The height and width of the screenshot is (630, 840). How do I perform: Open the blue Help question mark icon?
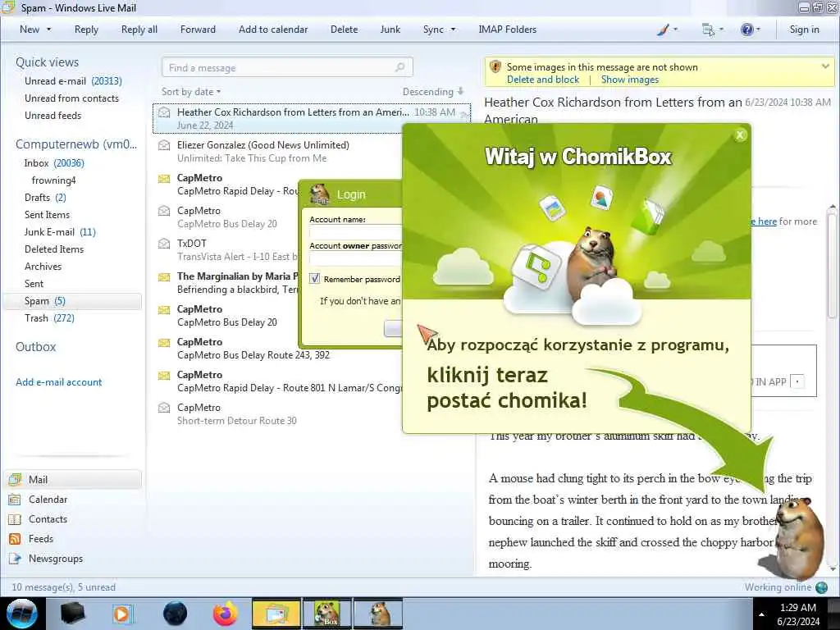tap(746, 30)
